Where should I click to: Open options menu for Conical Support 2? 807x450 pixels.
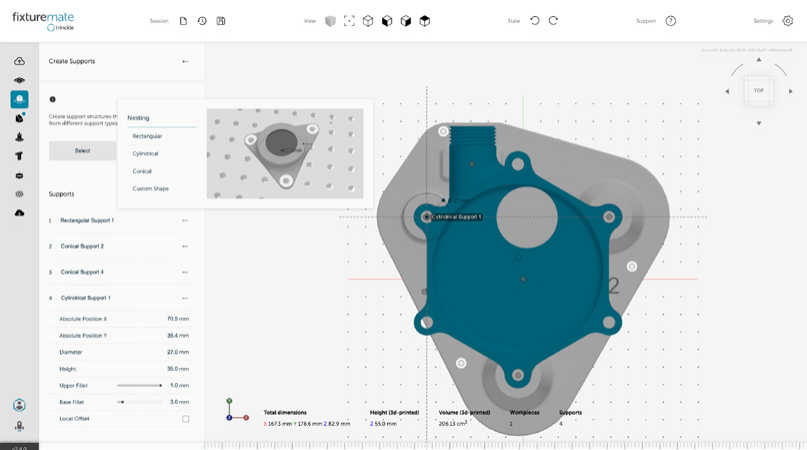[185, 246]
